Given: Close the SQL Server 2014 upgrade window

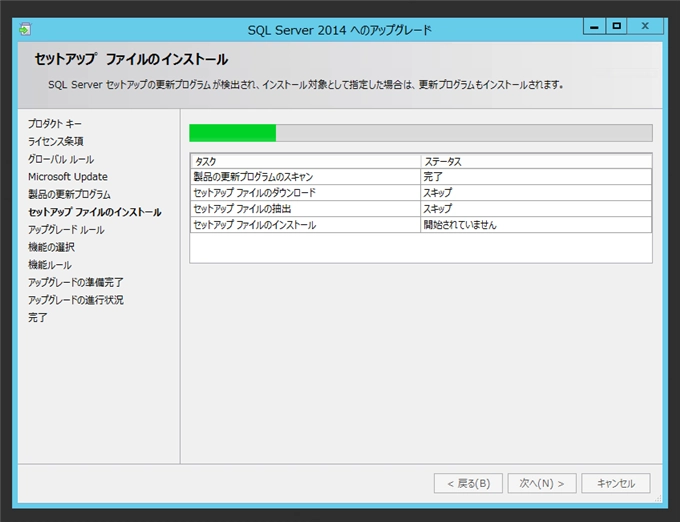Looking at the screenshot, I should tap(645, 26).
